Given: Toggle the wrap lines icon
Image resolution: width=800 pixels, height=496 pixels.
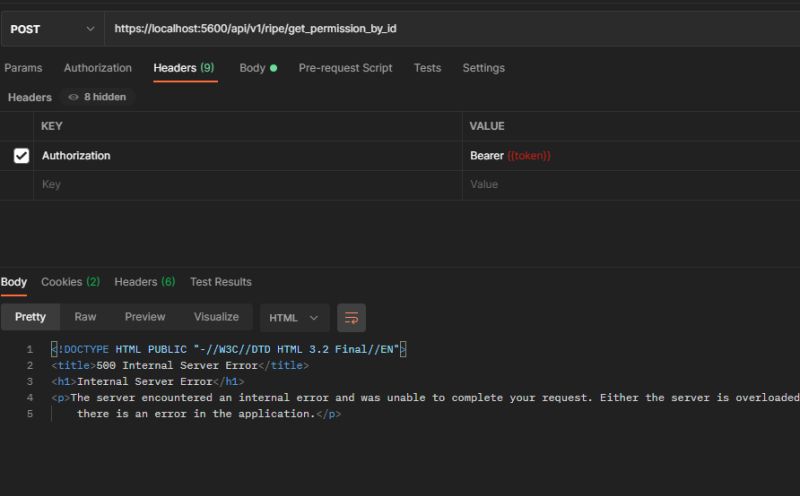Looking at the screenshot, I should pos(352,318).
